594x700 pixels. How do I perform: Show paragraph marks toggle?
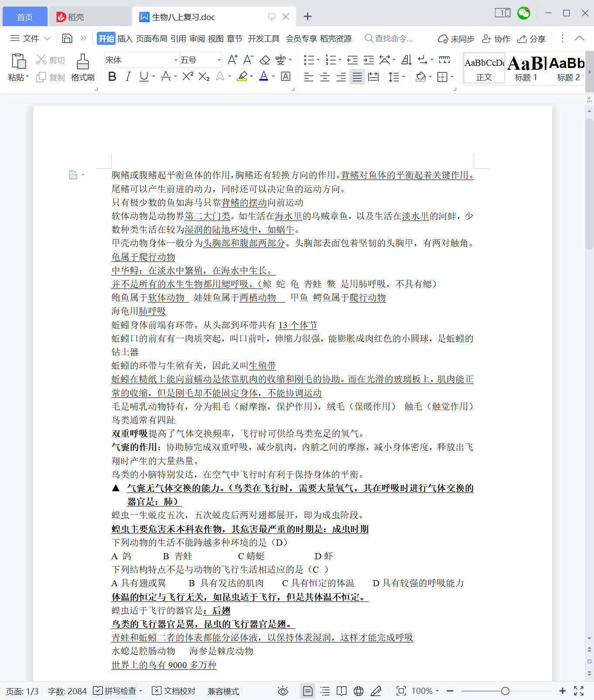pyautogui.click(x=423, y=60)
